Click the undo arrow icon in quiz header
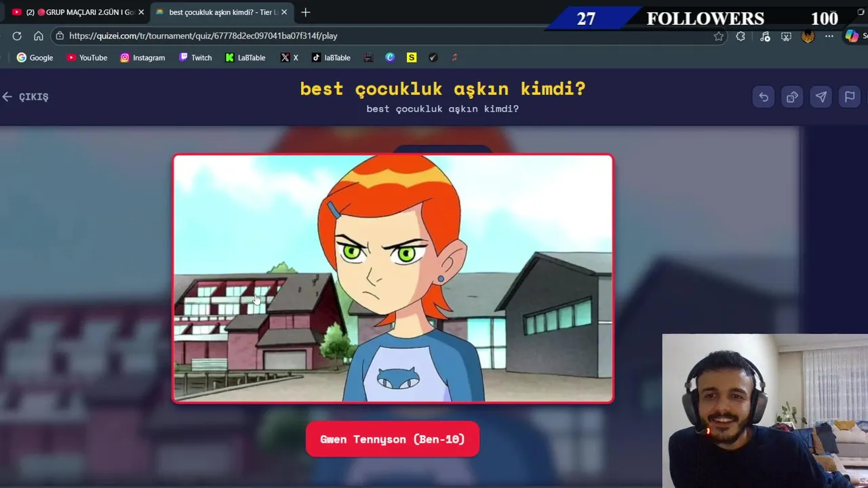868x488 pixels. click(x=764, y=97)
